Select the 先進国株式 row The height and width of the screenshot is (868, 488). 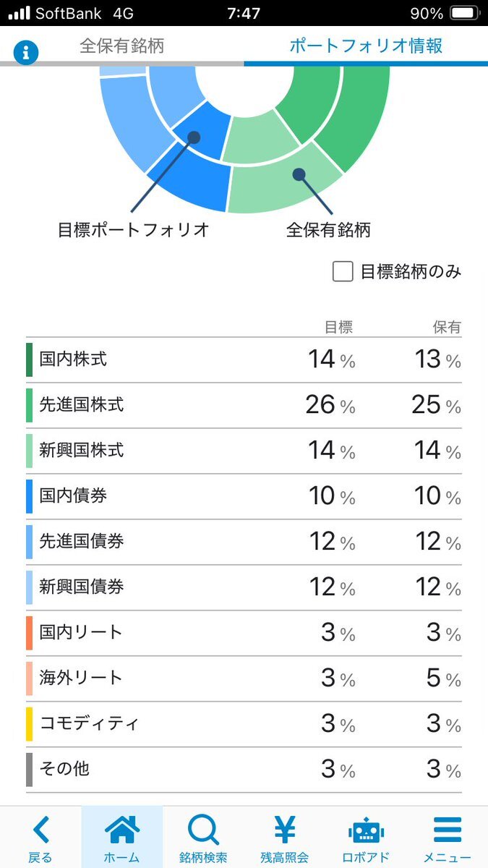tap(244, 405)
